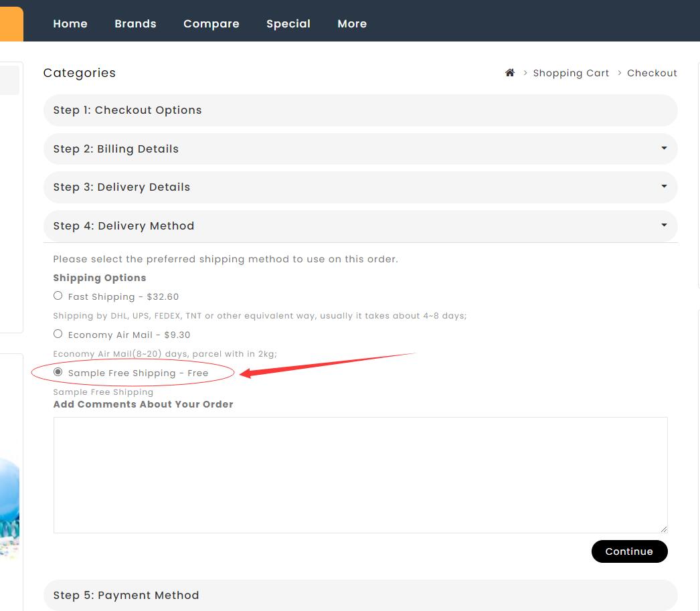Open Step 5: Payment Method panel

click(360, 595)
